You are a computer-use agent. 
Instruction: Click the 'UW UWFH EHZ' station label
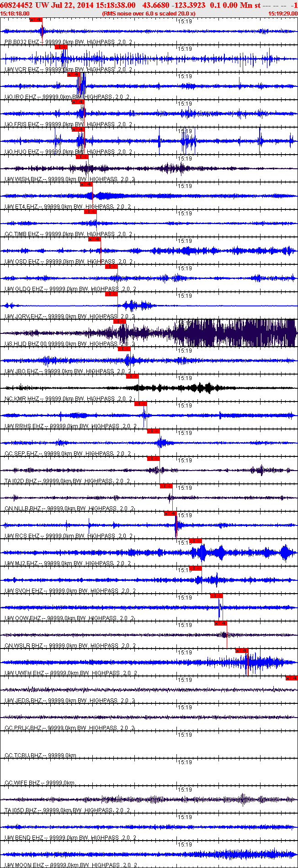click(x=24, y=673)
